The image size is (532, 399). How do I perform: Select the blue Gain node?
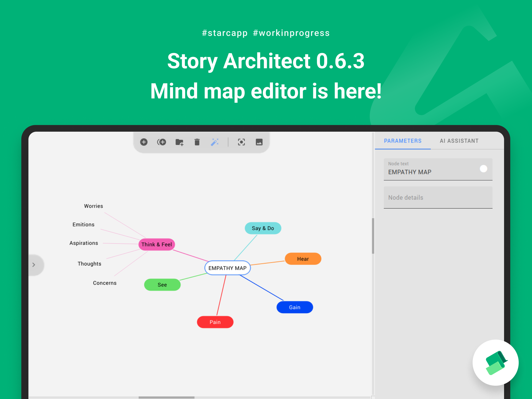[295, 307]
